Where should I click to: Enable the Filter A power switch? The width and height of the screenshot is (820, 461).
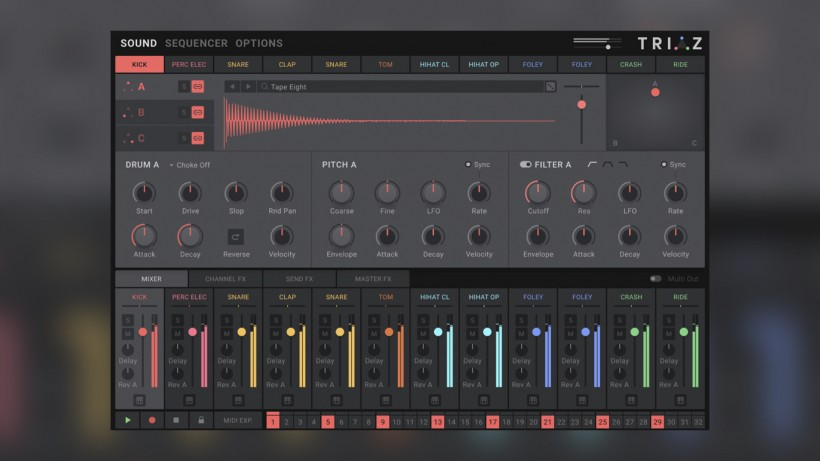[526, 164]
